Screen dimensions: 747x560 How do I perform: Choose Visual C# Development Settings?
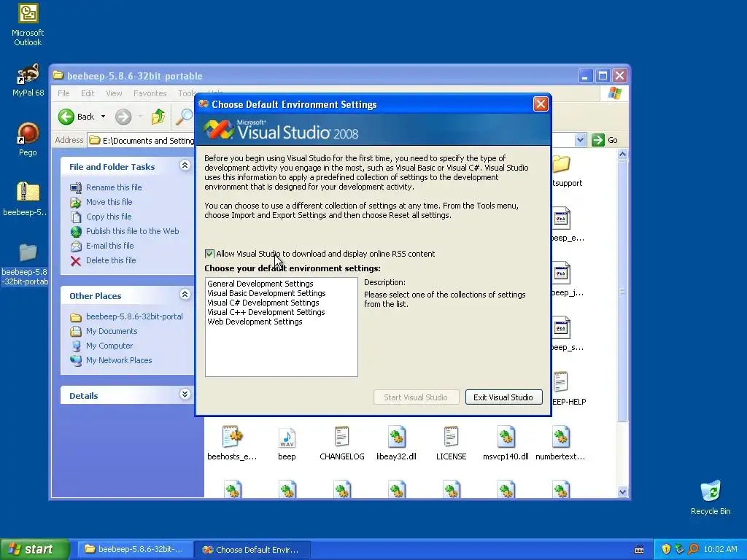[263, 303]
